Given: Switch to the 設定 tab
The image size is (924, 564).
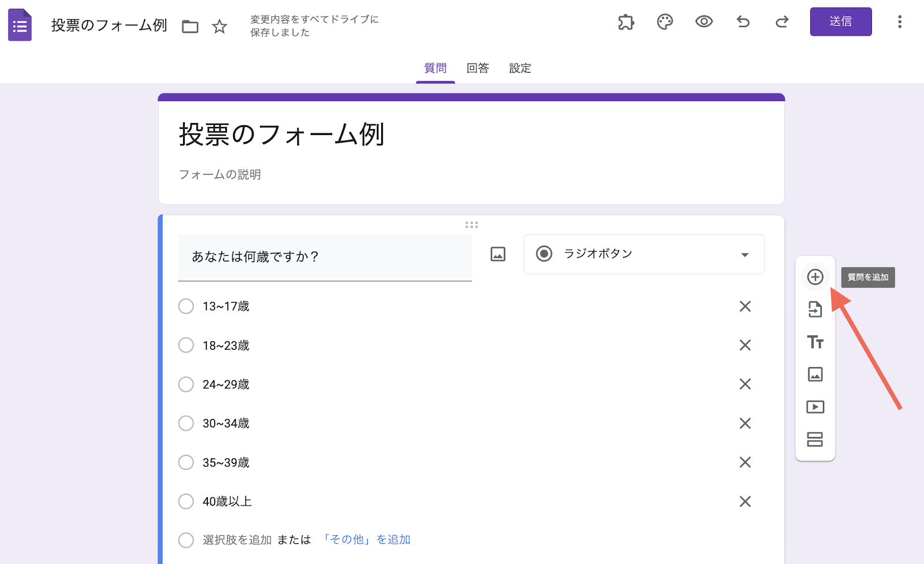Looking at the screenshot, I should [520, 68].
